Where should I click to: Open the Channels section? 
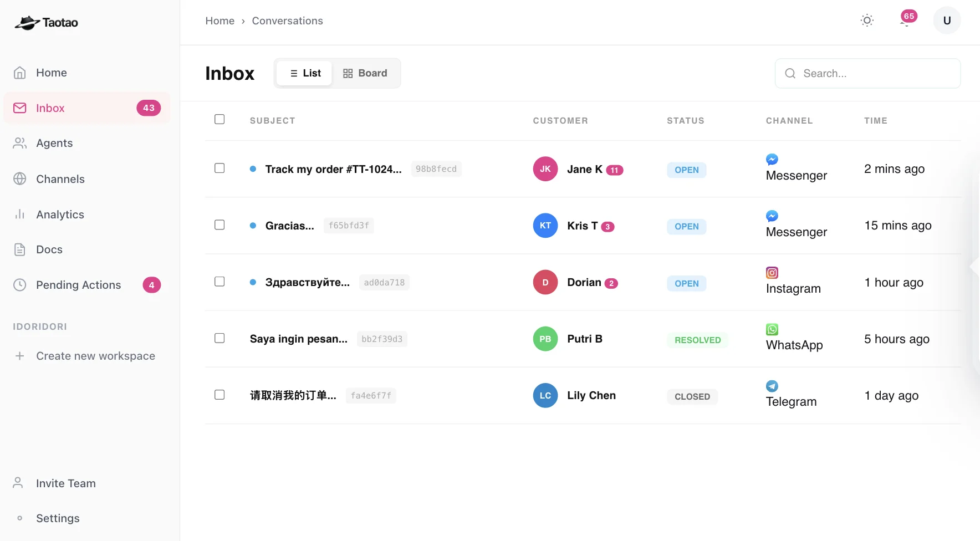(x=86, y=179)
